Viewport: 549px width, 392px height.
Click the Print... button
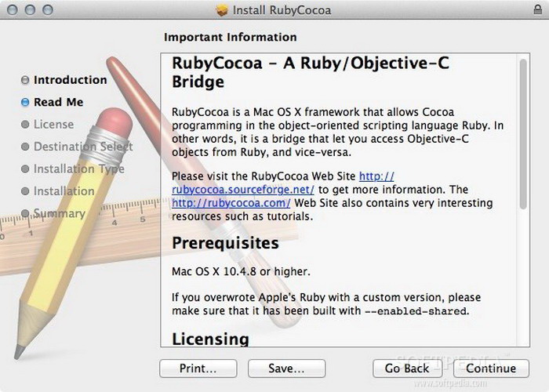tap(198, 368)
